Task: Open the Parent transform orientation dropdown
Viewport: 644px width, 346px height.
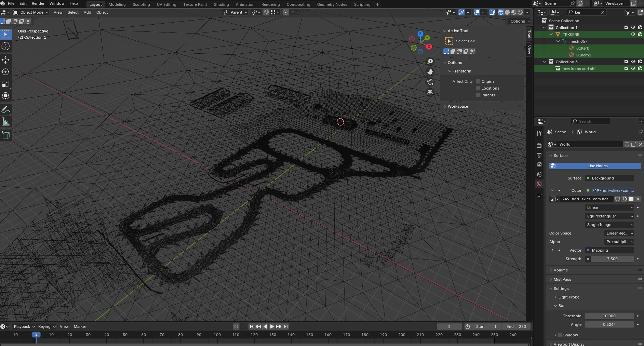Action: (236, 12)
